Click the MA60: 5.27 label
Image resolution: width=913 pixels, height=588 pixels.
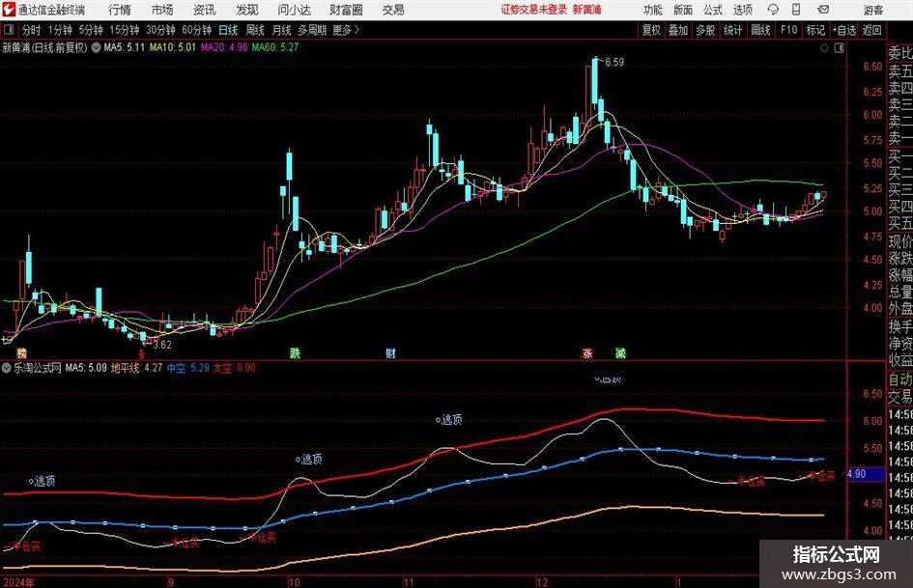275,47
